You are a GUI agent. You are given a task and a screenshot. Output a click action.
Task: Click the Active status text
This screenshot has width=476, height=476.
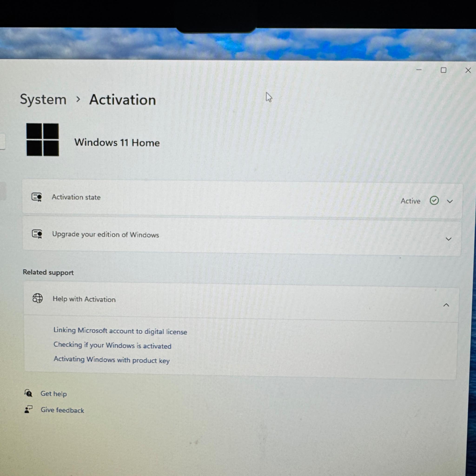point(410,201)
